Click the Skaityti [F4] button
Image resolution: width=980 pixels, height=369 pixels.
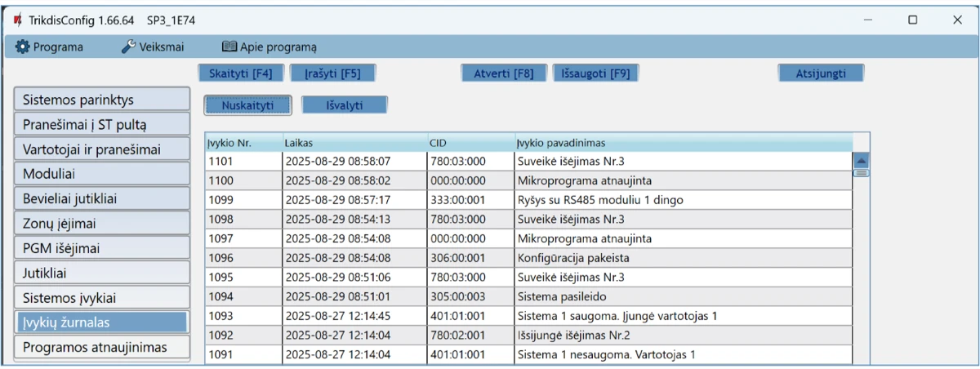click(241, 73)
